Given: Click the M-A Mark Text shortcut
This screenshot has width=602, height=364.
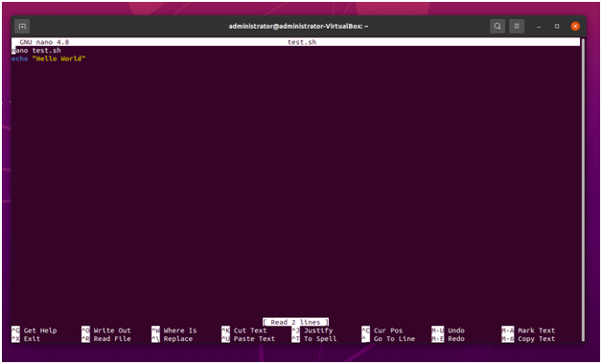Looking at the screenshot, I should point(528,330).
